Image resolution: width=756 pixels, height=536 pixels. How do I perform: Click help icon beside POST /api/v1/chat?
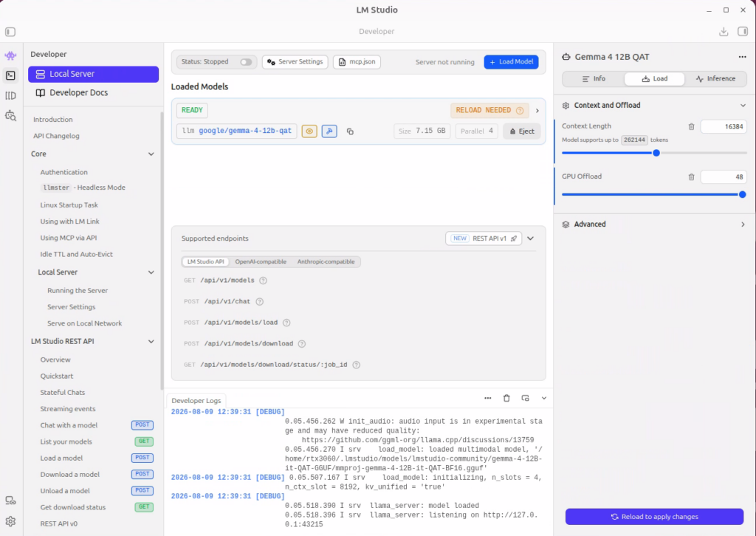[x=259, y=302]
